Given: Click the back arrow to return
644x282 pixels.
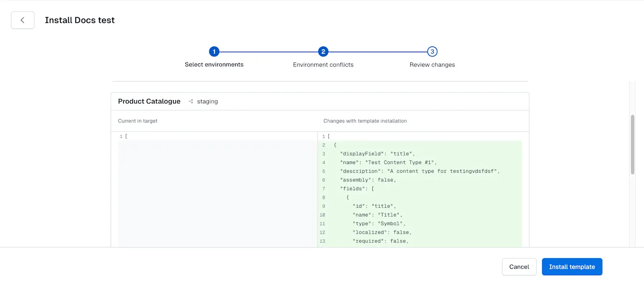Looking at the screenshot, I should point(22,20).
